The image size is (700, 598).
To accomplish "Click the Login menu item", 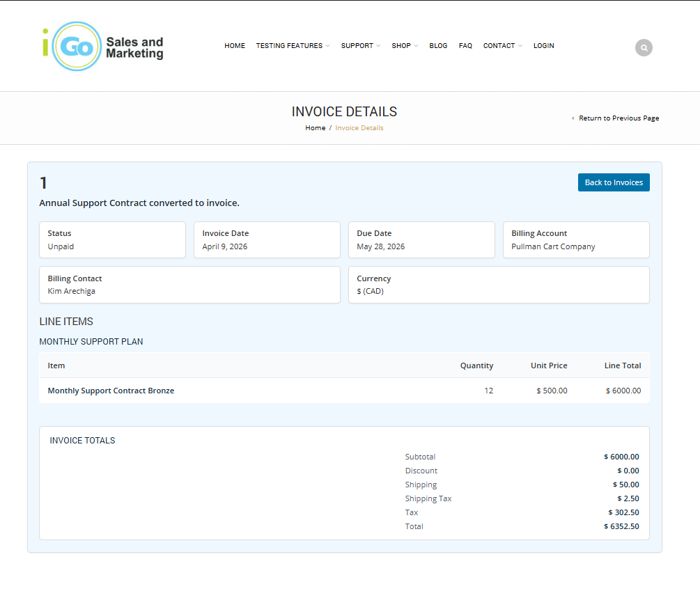I will 543,46.
